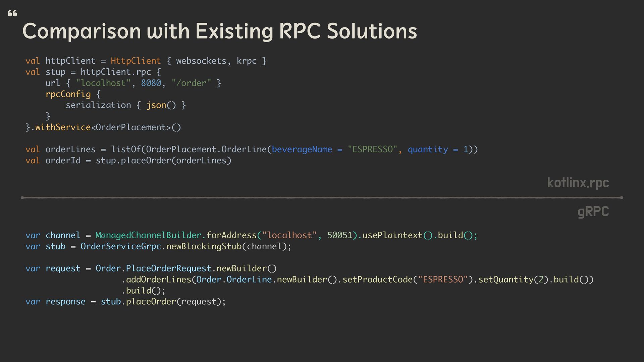Click the gRPC label
The height and width of the screenshot is (362, 644).
tap(593, 212)
